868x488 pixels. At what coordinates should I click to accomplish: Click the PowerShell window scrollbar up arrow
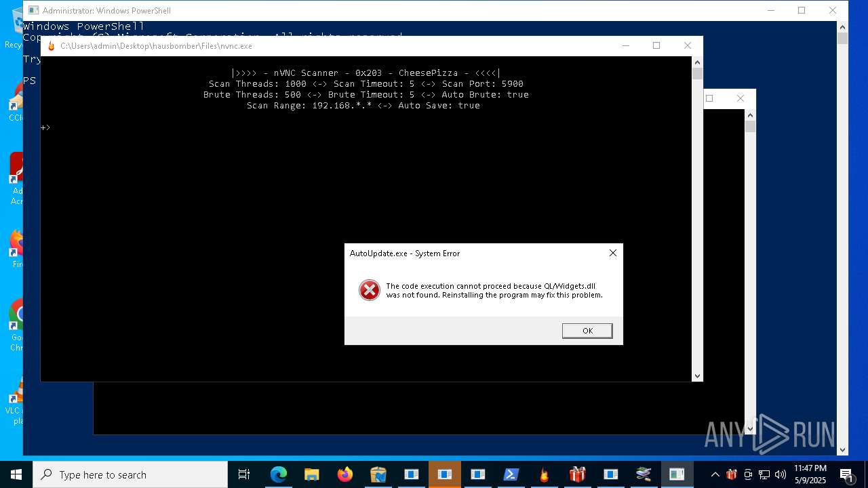842,26
